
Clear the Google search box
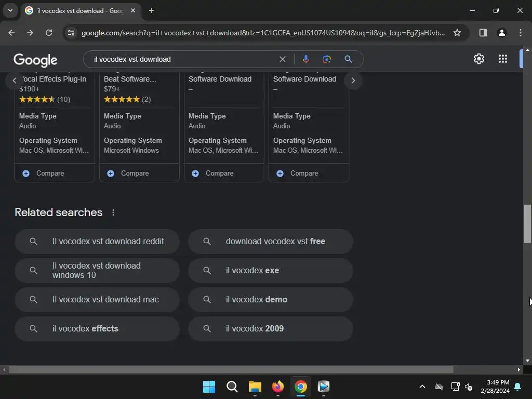coord(282,59)
